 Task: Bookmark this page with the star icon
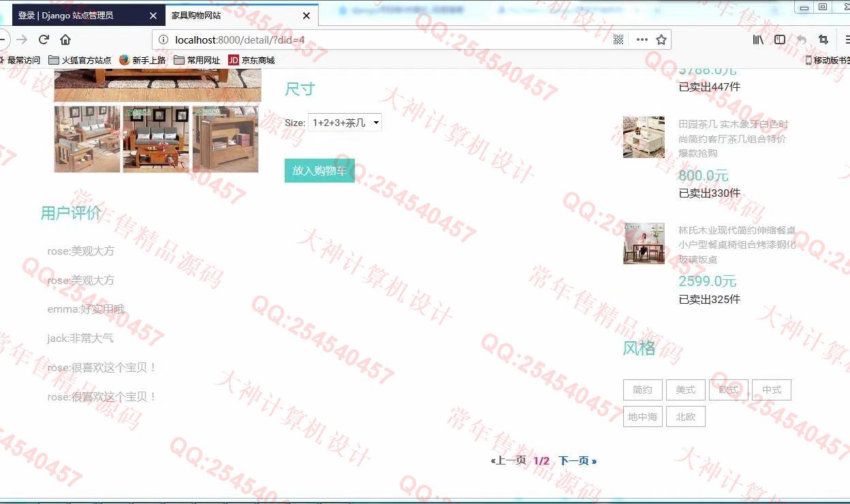[x=661, y=40]
